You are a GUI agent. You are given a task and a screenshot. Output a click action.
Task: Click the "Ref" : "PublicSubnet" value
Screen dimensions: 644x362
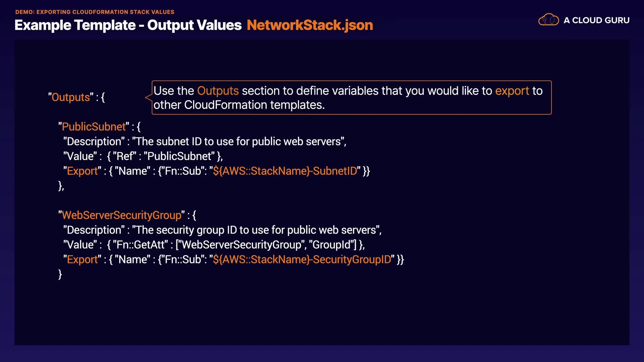[x=165, y=156]
